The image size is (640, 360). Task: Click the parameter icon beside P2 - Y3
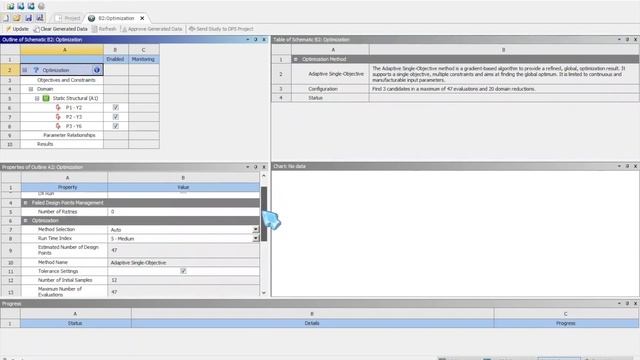58,117
